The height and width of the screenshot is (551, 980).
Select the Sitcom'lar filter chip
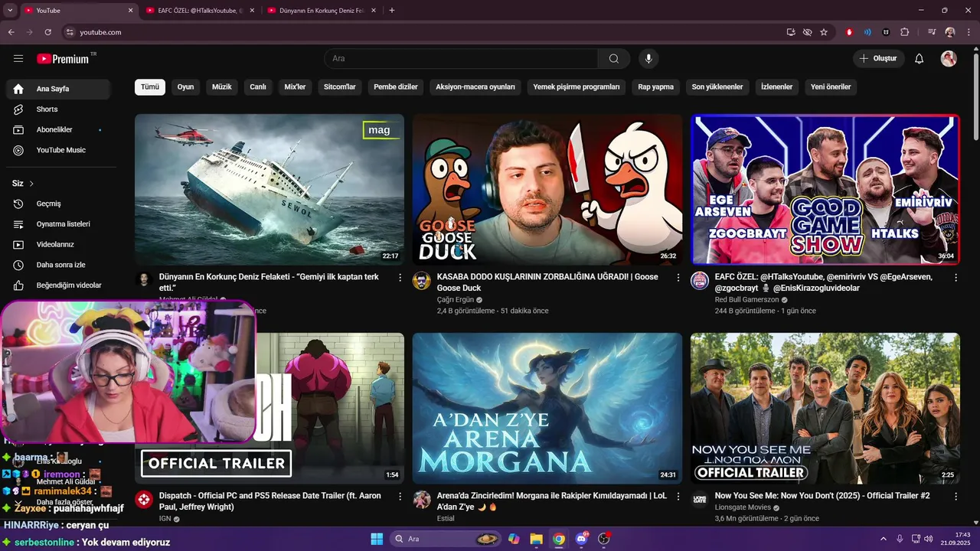click(340, 86)
